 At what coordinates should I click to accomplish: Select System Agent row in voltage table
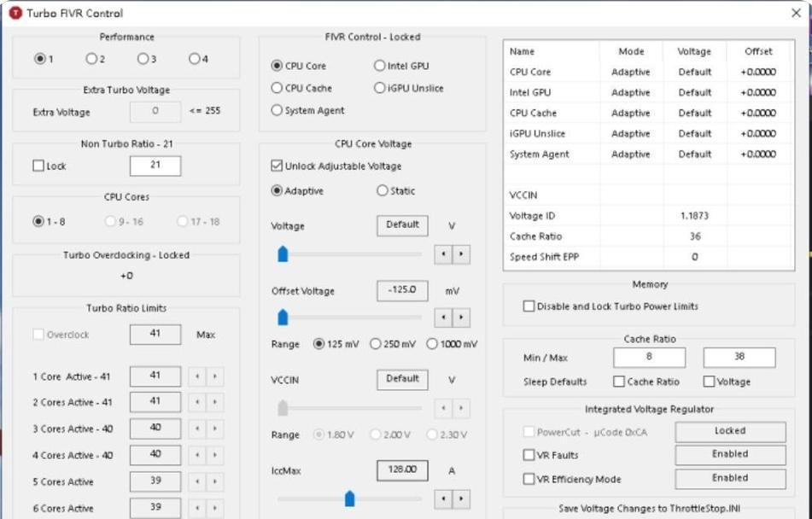pyautogui.click(x=648, y=155)
